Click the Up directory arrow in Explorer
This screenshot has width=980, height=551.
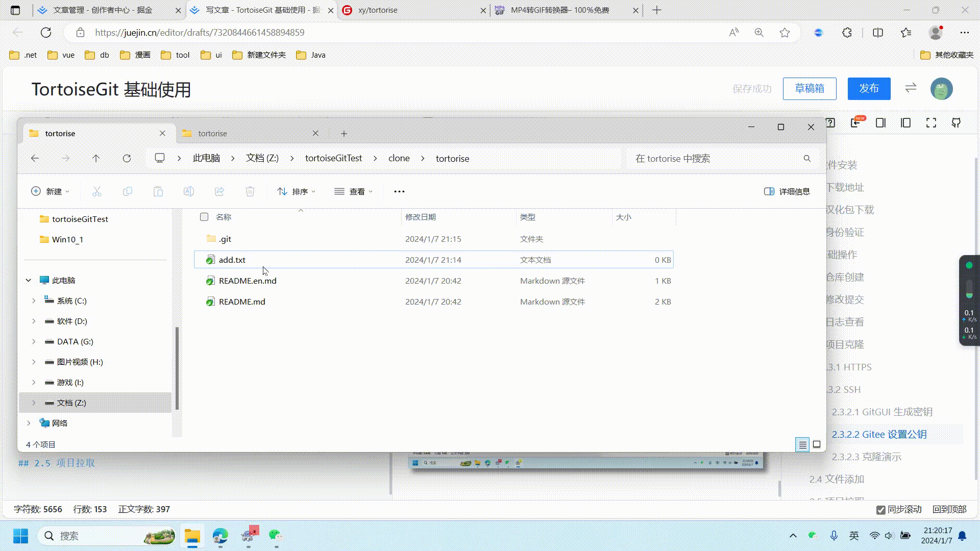[x=96, y=158]
